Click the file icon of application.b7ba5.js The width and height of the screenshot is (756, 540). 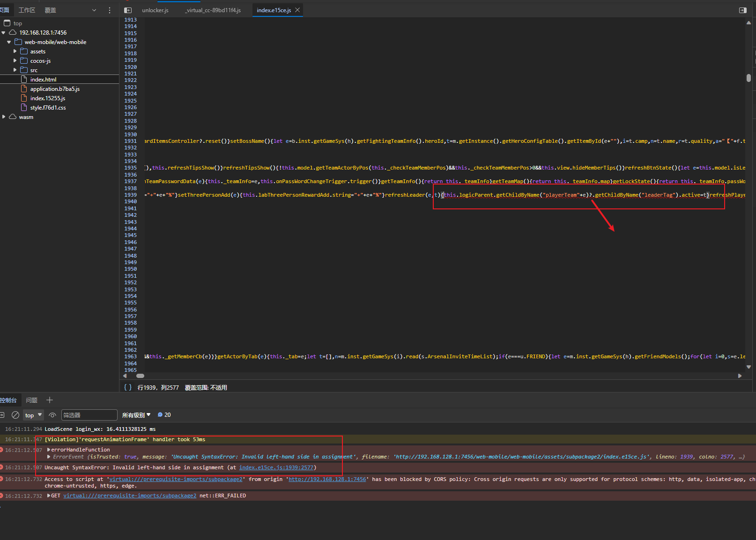(24, 89)
